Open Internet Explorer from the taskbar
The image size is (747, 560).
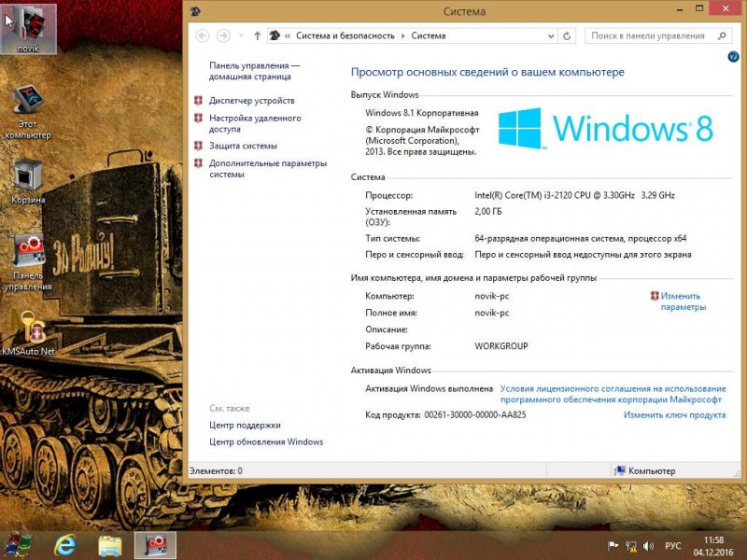64,545
